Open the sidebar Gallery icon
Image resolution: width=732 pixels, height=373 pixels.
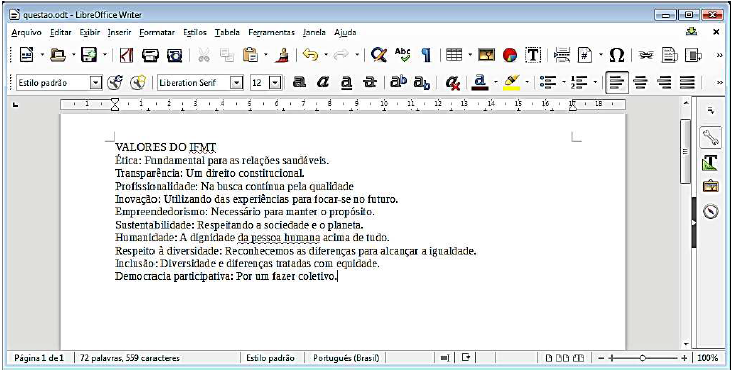[x=711, y=186]
